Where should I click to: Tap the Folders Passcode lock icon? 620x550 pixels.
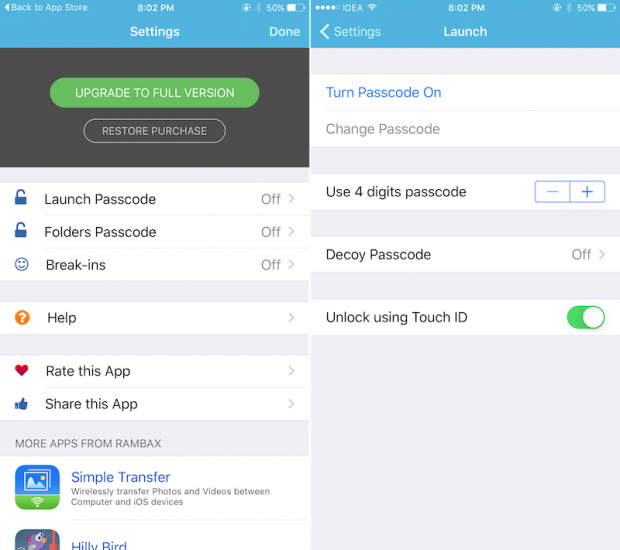click(x=21, y=230)
